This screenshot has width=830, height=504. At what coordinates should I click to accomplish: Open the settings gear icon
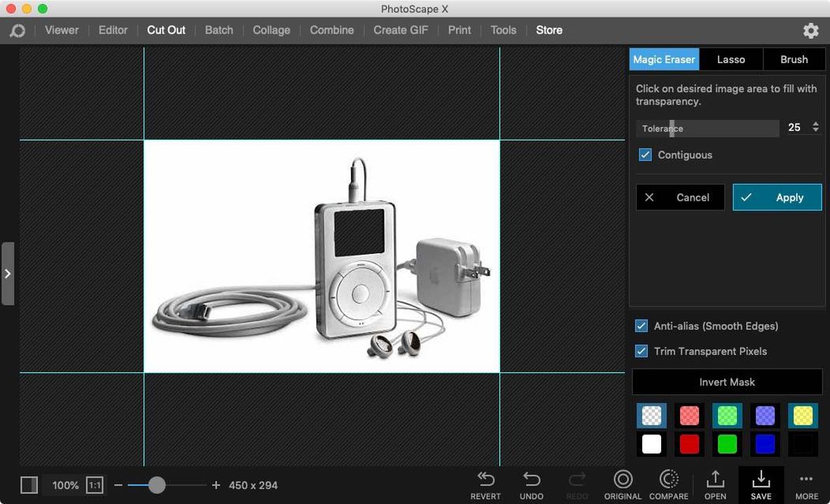point(810,30)
